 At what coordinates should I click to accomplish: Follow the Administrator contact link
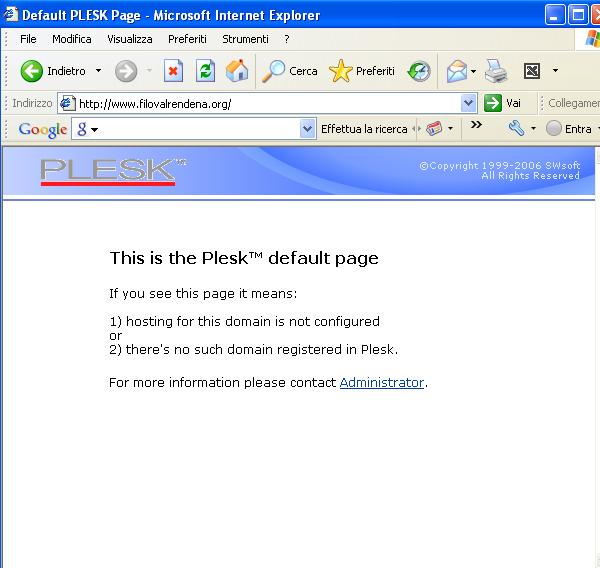(382, 382)
